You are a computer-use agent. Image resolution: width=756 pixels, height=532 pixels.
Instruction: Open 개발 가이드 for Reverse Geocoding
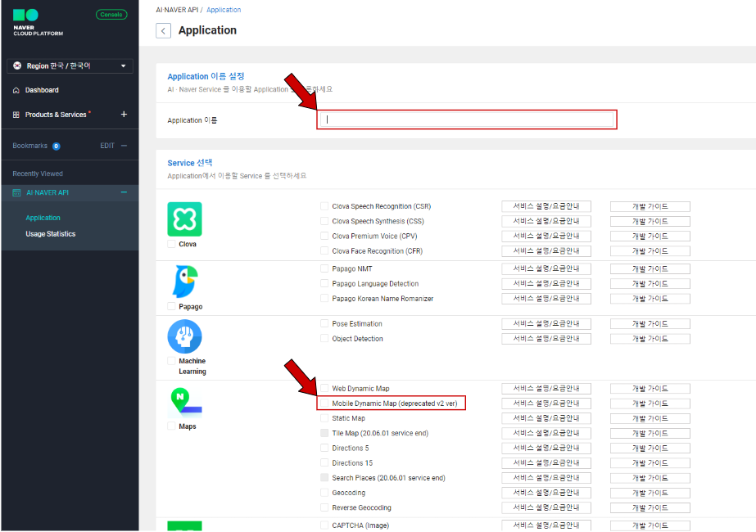click(x=650, y=507)
